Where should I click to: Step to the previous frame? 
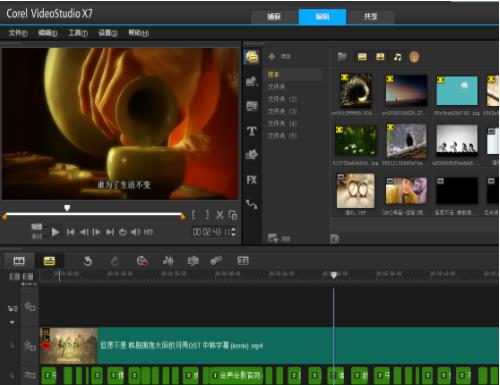pos(84,232)
